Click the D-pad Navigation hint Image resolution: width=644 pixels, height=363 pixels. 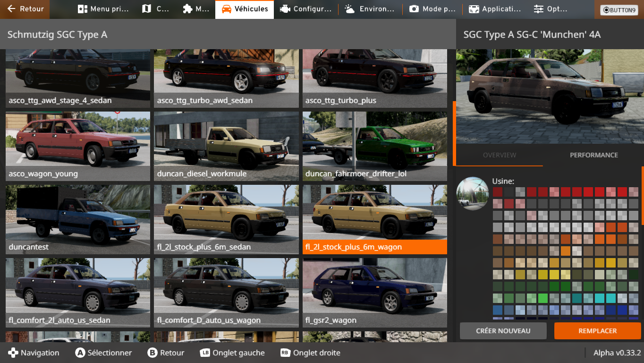pyautogui.click(x=34, y=353)
